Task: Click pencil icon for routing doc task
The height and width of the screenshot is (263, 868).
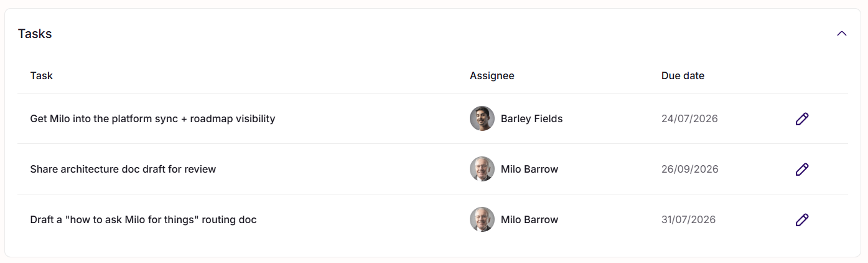Action: pyautogui.click(x=802, y=219)
